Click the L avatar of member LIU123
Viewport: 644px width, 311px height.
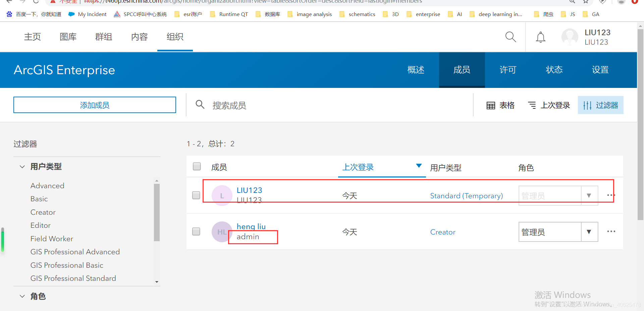point(222,196)
